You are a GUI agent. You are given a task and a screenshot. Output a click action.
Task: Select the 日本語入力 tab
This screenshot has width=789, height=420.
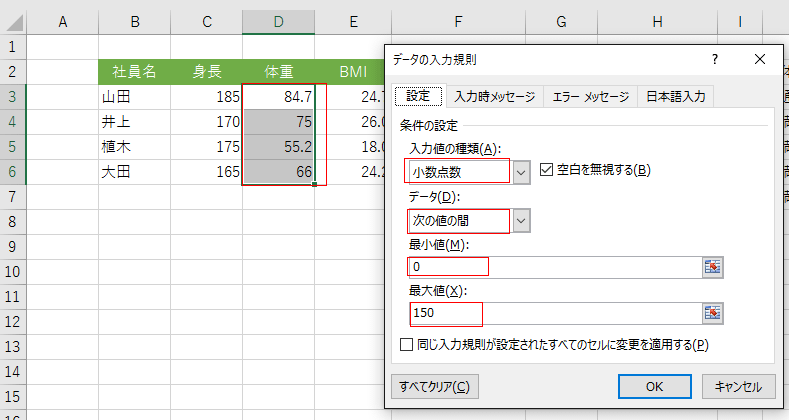676,97
